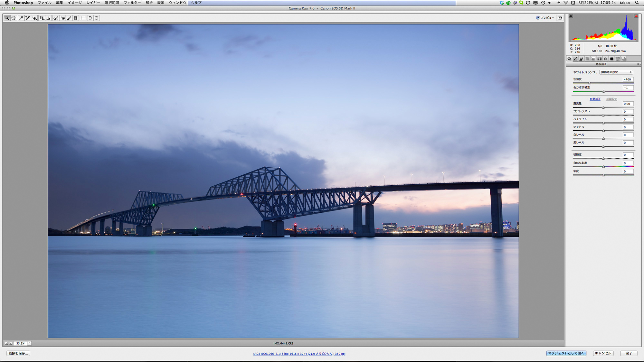
Task: Rotate image 90 degrees counterclockwise
Action: click(x=90, y=18)
